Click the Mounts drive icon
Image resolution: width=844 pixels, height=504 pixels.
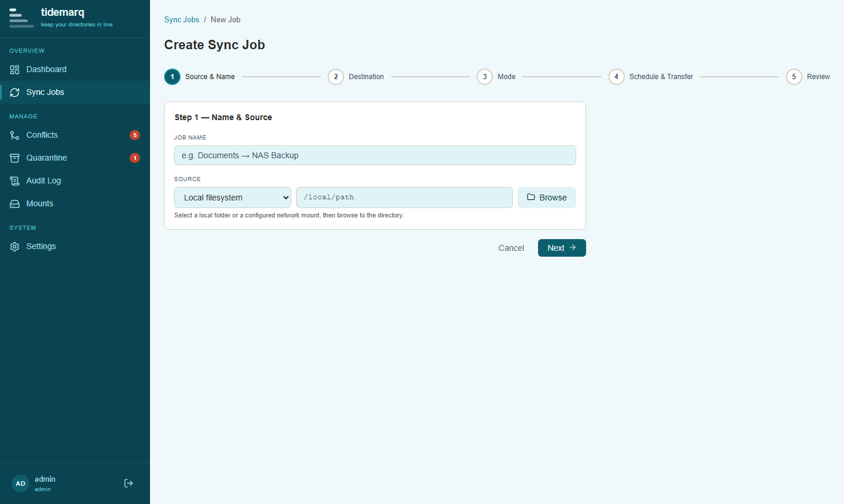point(15,204)
